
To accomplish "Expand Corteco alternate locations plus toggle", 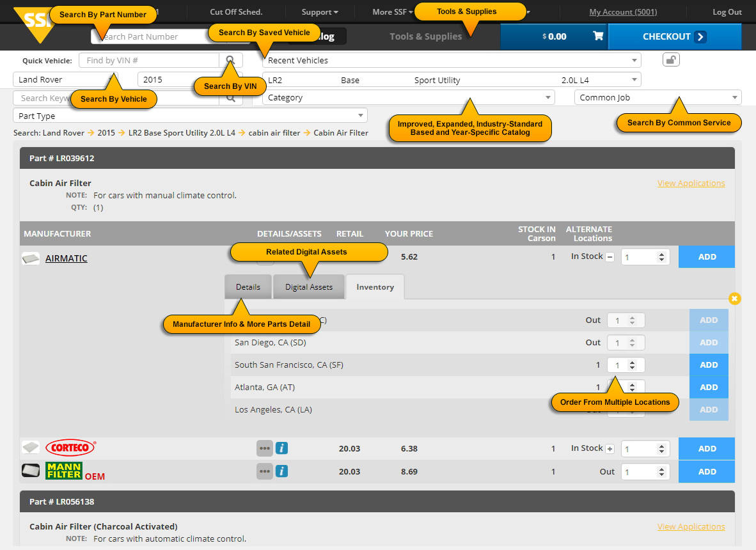I will (x=610, y=449).
